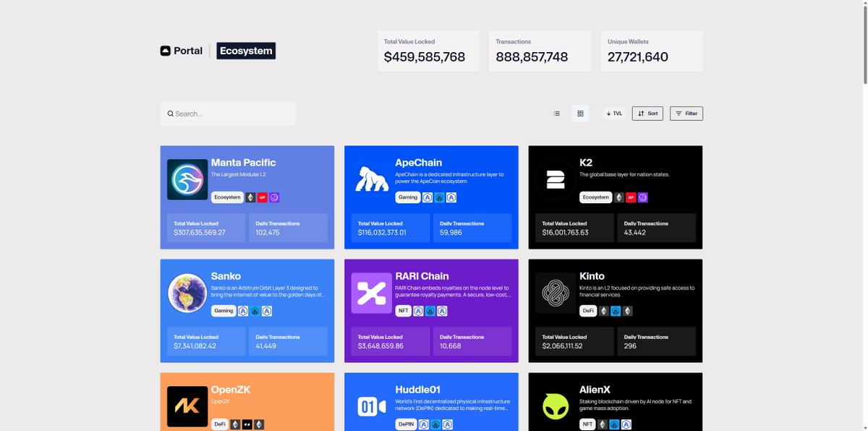Switch to list view layout
The height and width of the screenshot is (431, 868).
tap(556, 114)
